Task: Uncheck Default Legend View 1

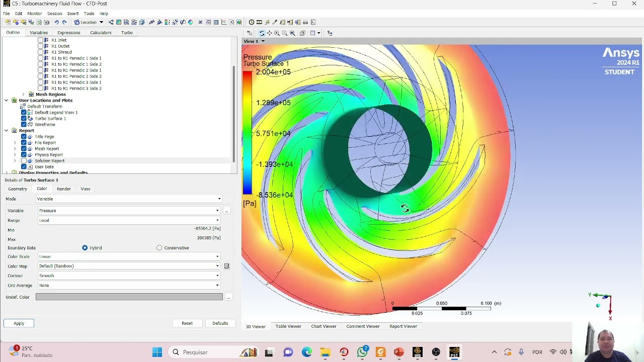Action: (x=24, y=113)
